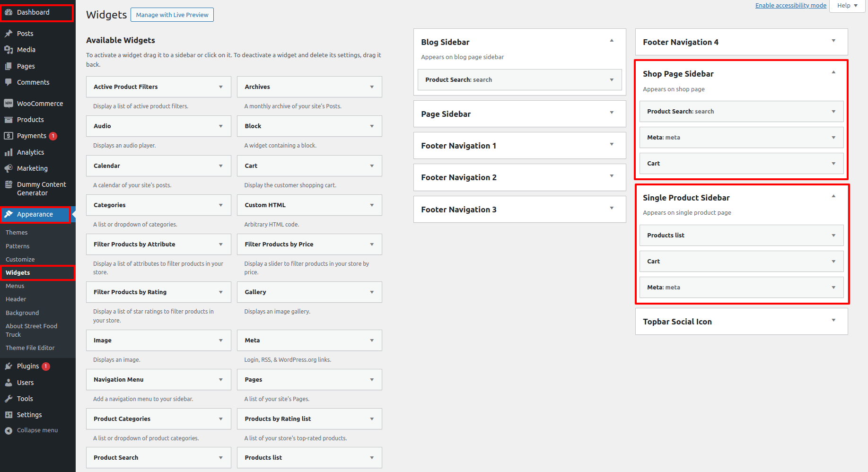
Task: Open the Custom HTML widget dropdown
Action: point(372,205)
